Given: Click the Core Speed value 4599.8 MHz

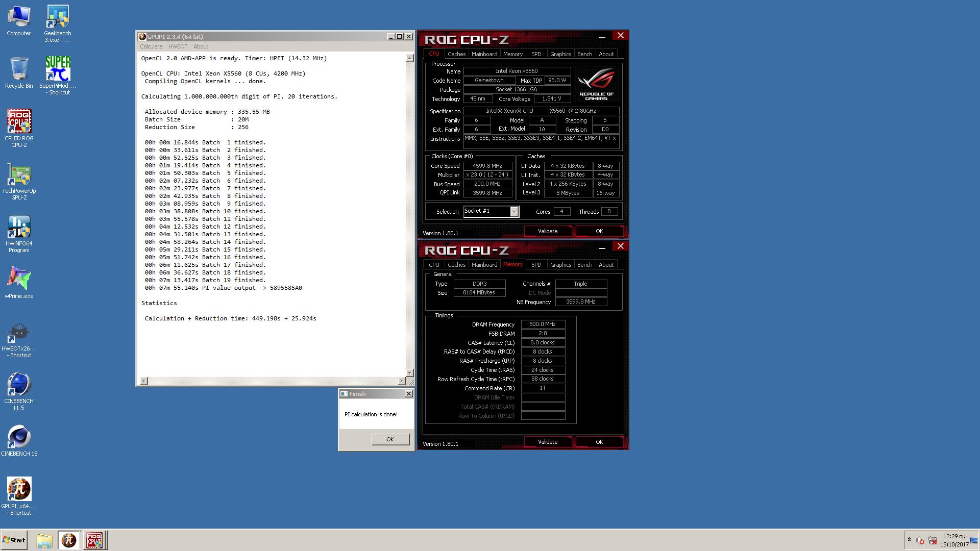Looking at the screenshot, I should coord(487,166).
